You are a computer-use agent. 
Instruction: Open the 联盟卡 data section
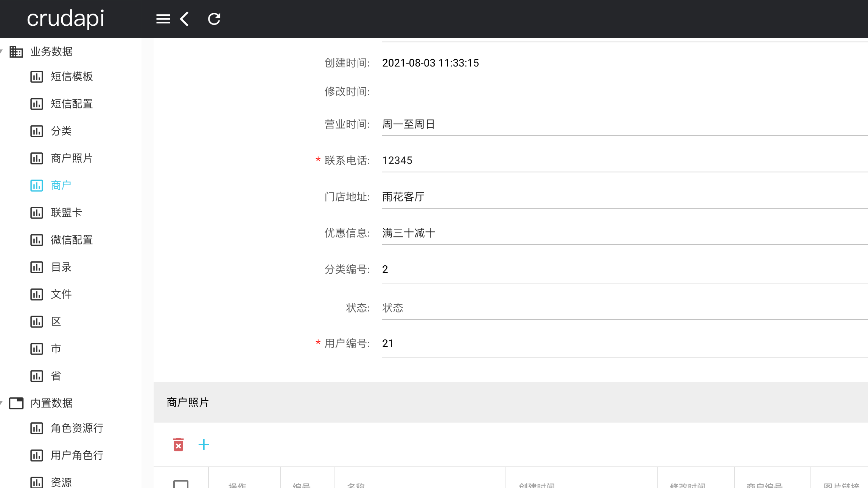67,212
